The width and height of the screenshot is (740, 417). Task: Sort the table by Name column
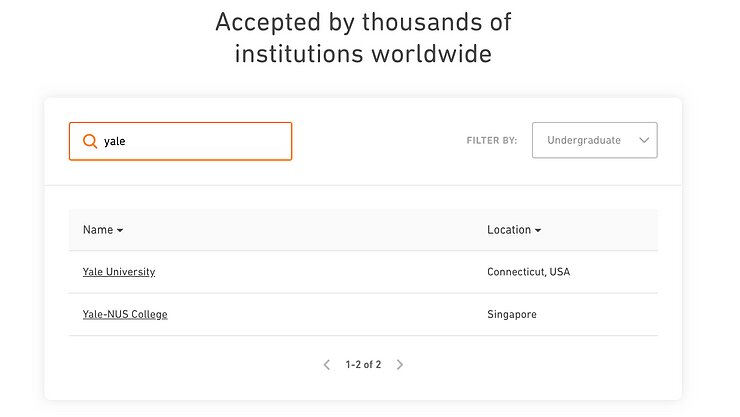coord(98,230)
